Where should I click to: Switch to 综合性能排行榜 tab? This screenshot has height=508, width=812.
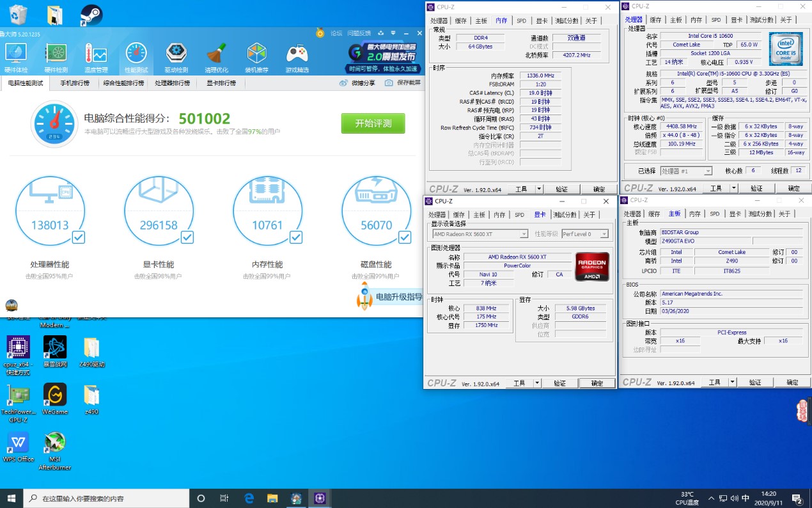123,83
